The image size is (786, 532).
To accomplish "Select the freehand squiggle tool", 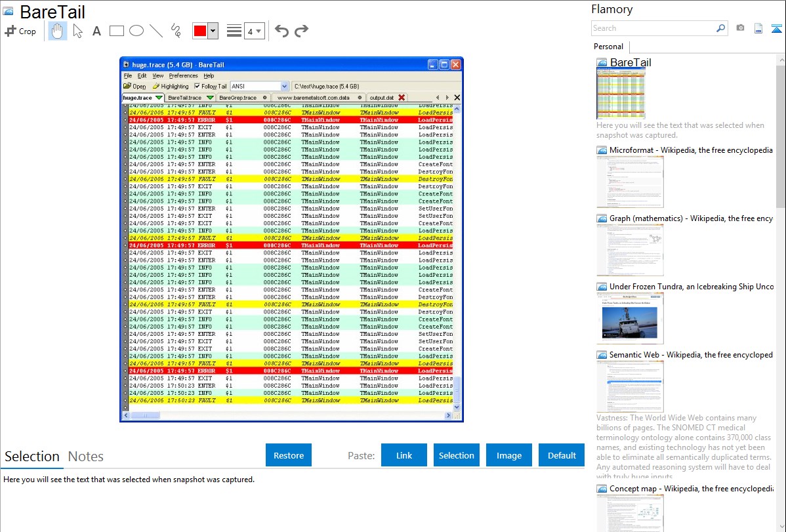I will click(176, 31).
